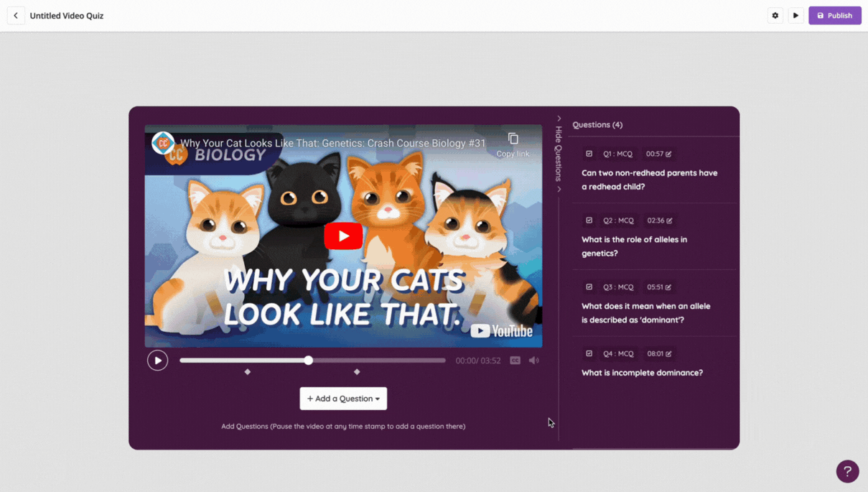Play the YouTube video using the red button
The height and width of the screenshot is (492, 868).
[x=343, y=236]
